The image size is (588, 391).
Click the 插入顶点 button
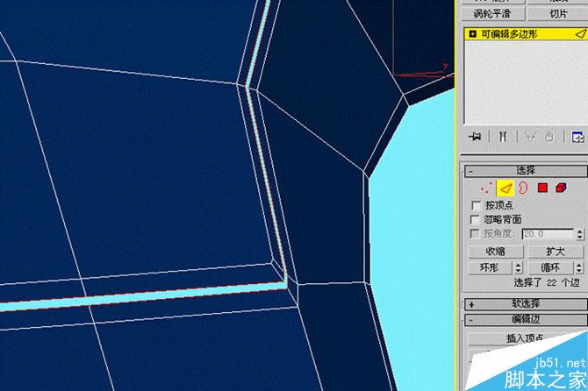(x=524, y=338)
